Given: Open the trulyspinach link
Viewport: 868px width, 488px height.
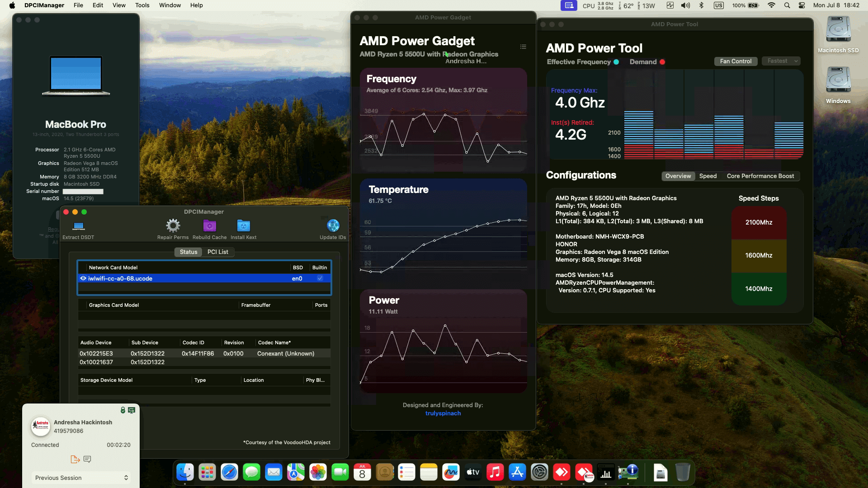Looking at the screenshot, I should coord(443,413).
